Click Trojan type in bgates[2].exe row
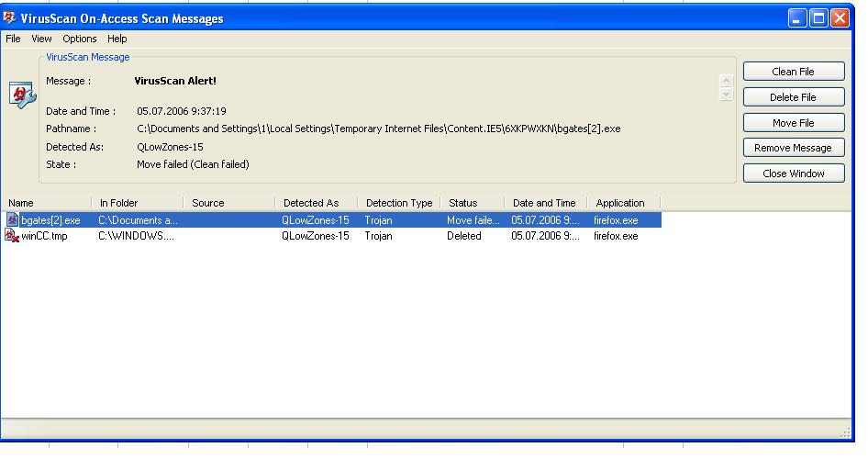868x470 pixels. pos(378,220)
